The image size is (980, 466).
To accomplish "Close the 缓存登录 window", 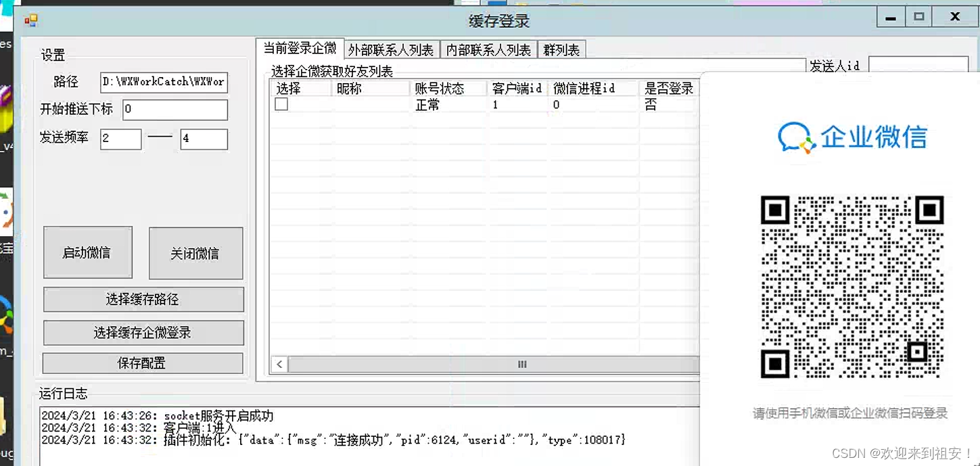I will pos(955,18).
